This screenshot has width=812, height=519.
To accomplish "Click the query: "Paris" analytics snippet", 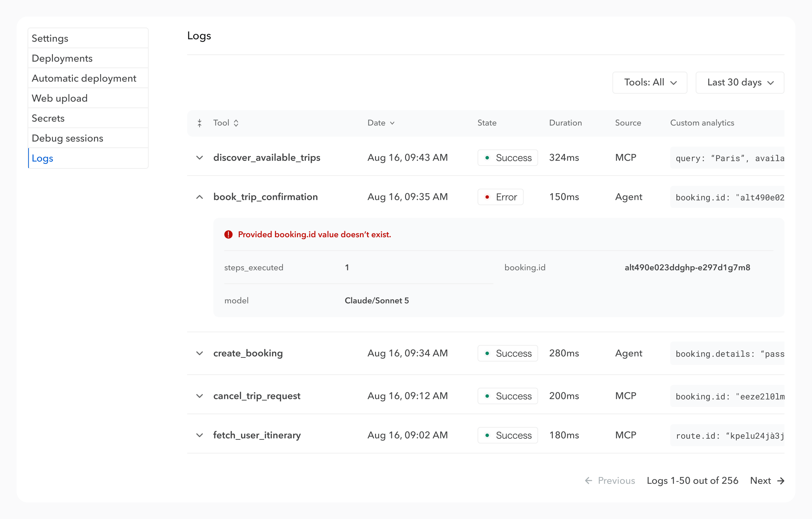I will [x=727, y=158].
